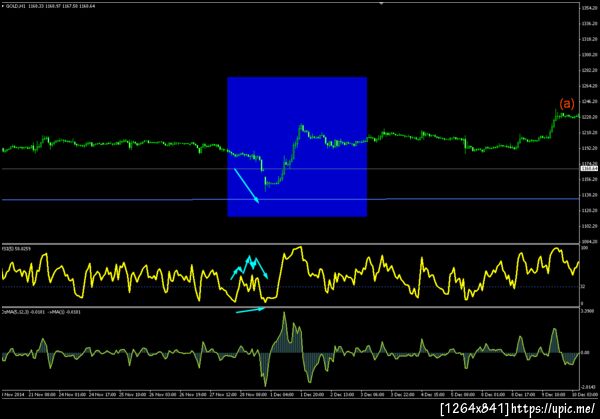Click the 1300.20 price scale label
This screenshot has width=600, height=419.
click(589, 55)
